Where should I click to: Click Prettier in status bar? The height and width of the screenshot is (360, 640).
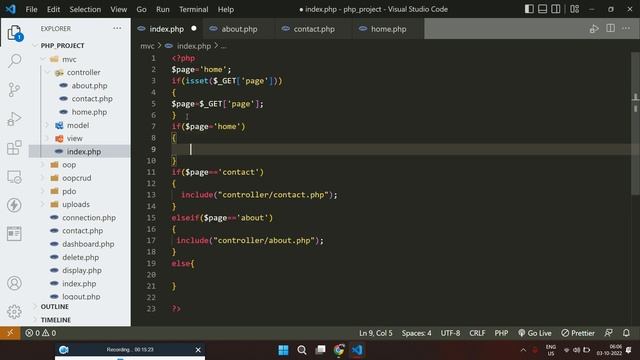[x=578, y=333]
